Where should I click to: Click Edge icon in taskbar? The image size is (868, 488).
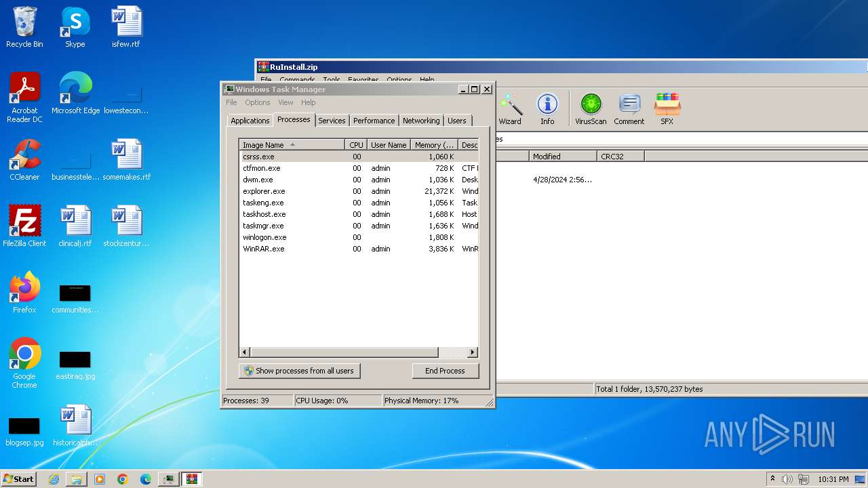pyautogui.click(x=146, y=479)
